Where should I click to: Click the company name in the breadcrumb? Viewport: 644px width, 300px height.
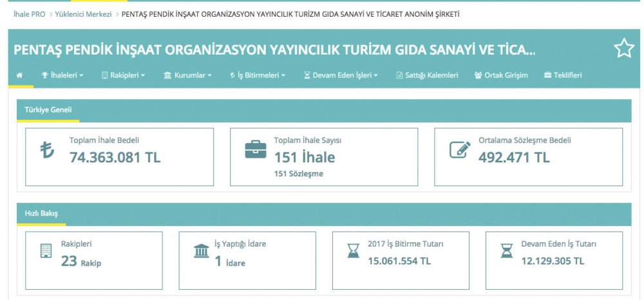pyautogui.click(x=290, y=14)
